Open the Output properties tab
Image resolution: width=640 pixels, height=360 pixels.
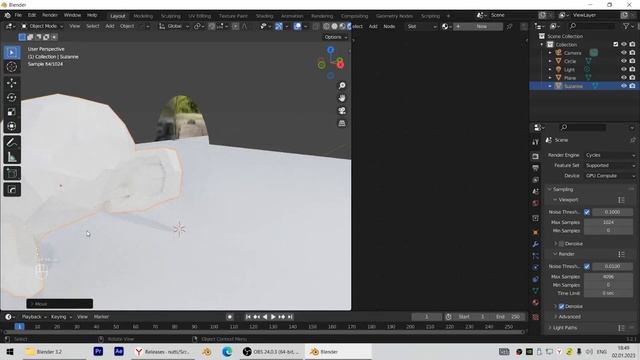[536, 168]
